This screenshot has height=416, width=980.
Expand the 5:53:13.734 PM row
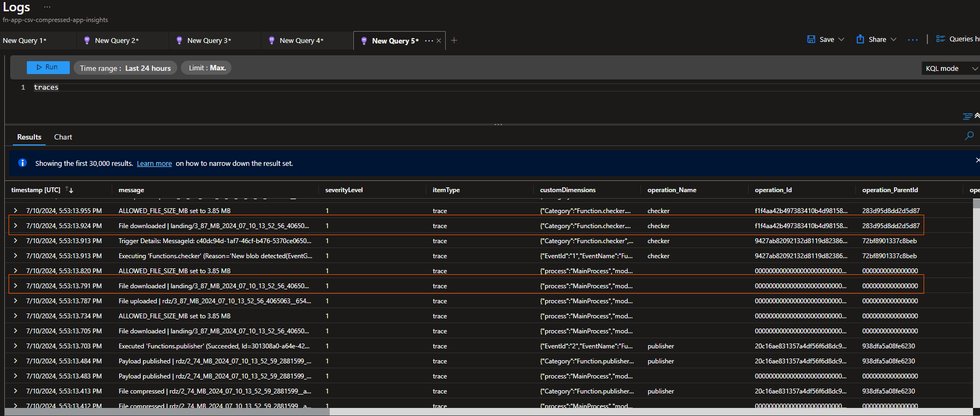pyautogui.click(x=16, y=316)
